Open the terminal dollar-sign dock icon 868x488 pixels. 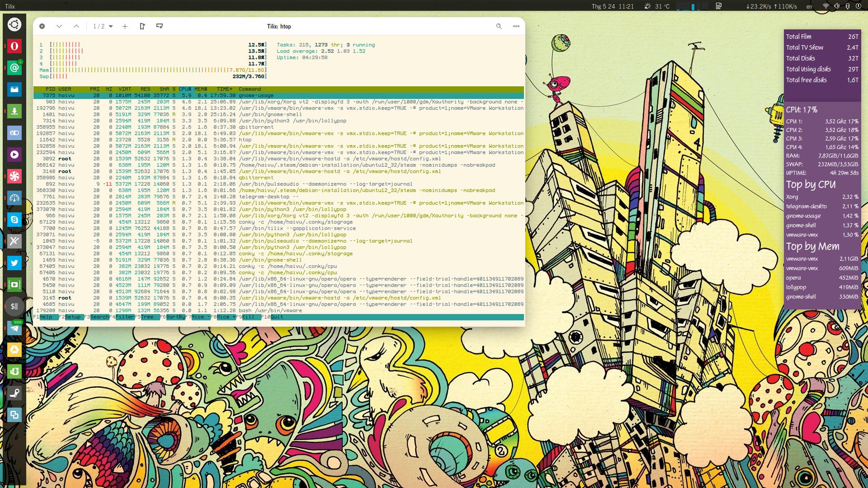14,306
